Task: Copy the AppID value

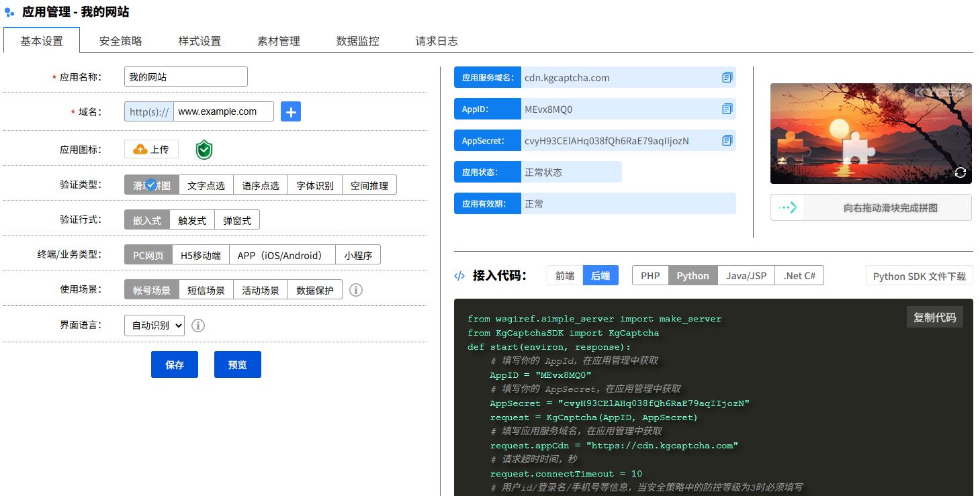Action: pos(727,109)
